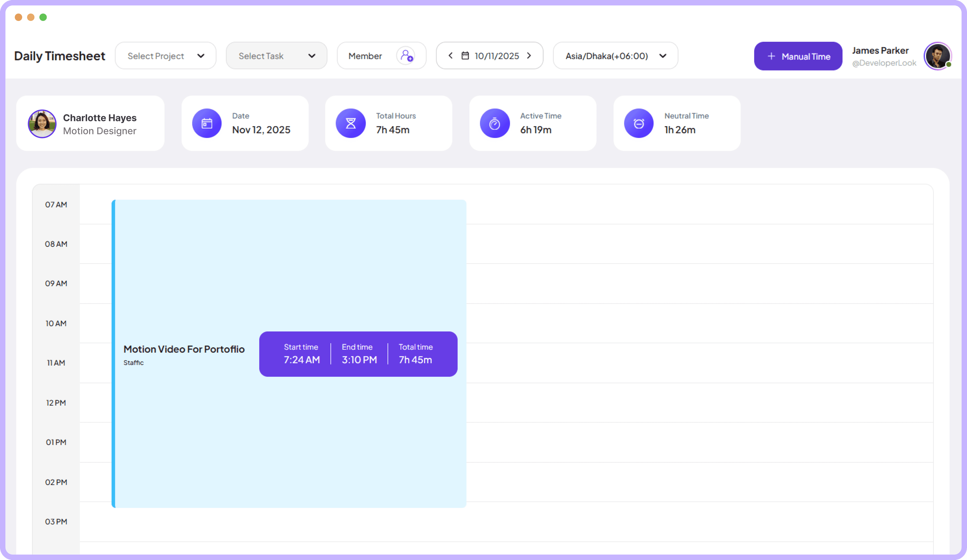
Task: Click the Daily Timesheet heading
Action: (59, 56)
